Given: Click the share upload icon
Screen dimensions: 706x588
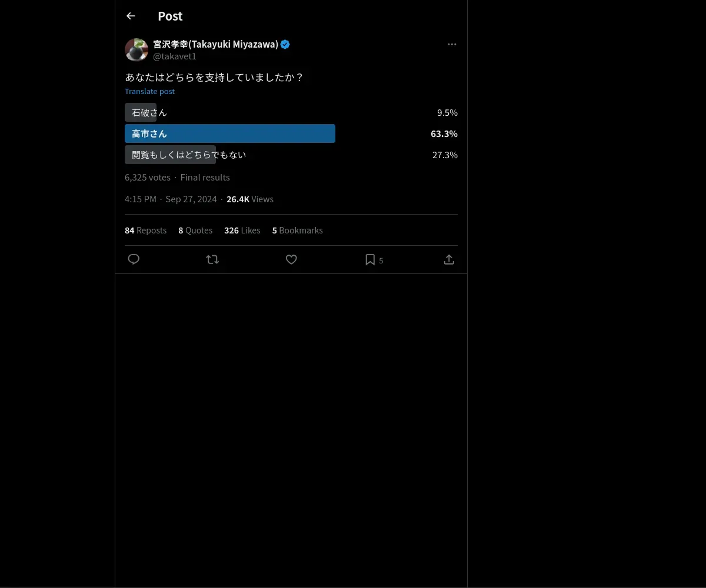Looking at the screenshot, I should tap(449, 259).
